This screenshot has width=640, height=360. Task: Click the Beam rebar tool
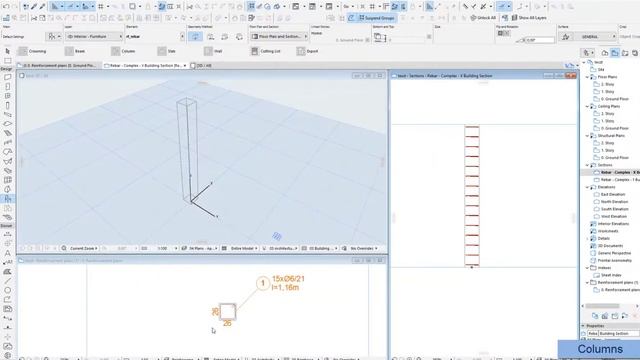point(75,51)
